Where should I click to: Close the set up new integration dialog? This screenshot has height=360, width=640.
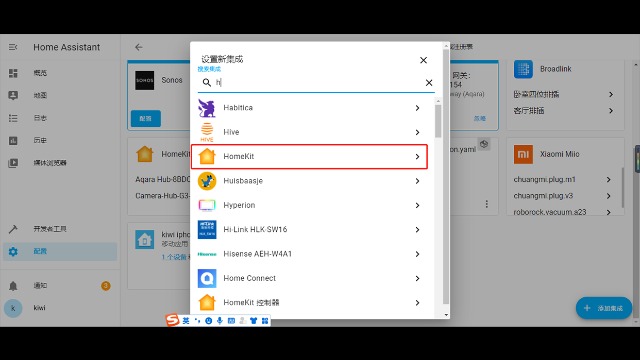(x=423, y=60)
